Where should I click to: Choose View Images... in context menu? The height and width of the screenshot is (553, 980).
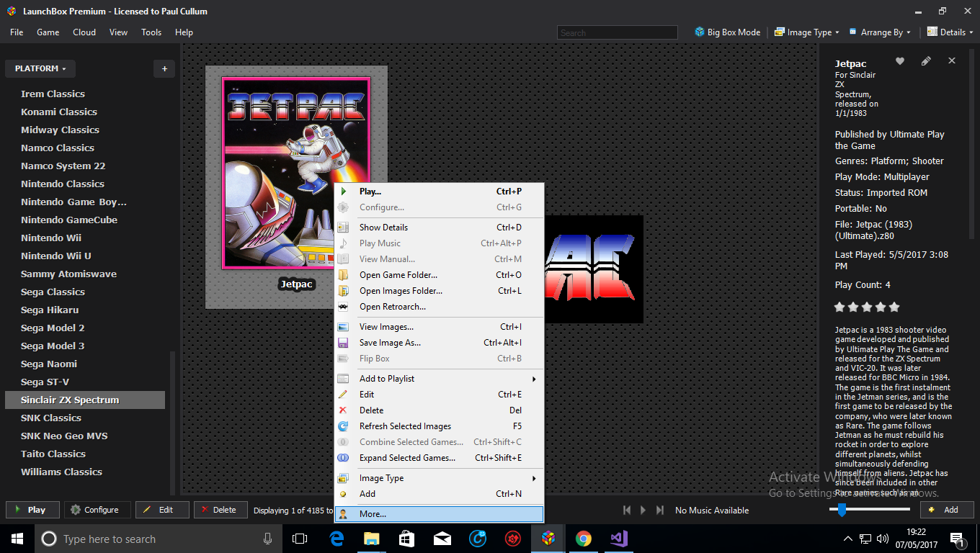tap(440, 327)
